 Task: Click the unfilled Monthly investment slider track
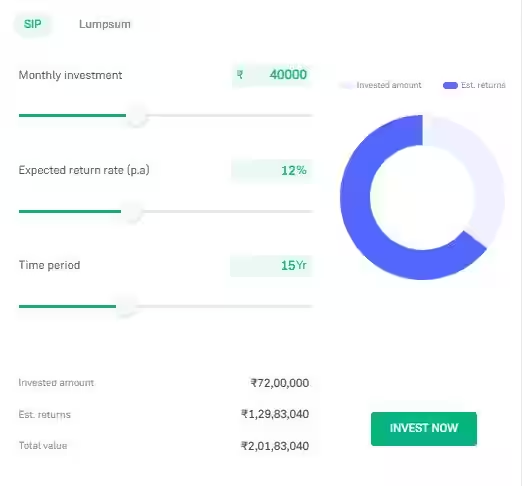(229, 115)
